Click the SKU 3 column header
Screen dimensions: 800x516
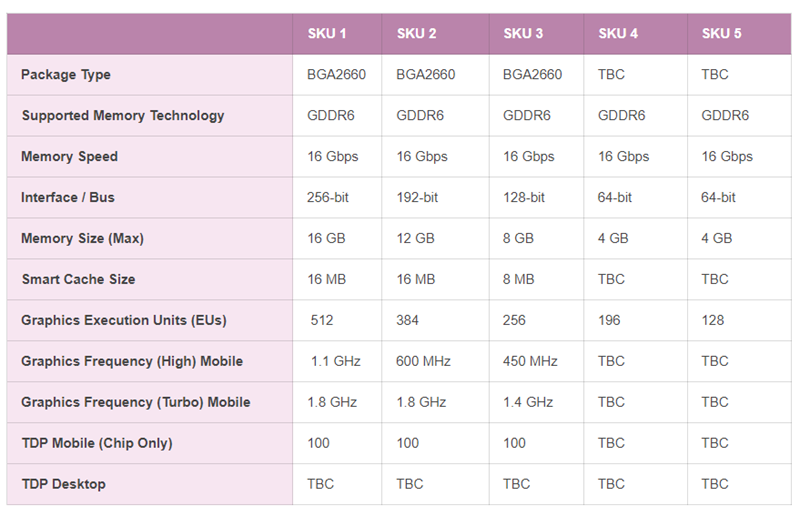click(x=523, y=34)
